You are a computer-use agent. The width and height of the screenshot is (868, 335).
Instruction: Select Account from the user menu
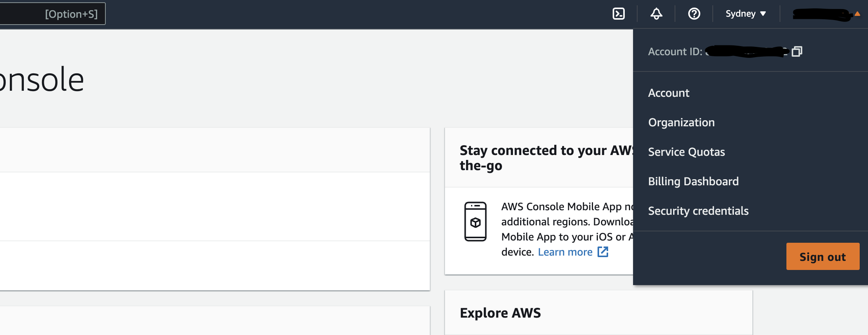pyautogui.click(x=669, y=93)
